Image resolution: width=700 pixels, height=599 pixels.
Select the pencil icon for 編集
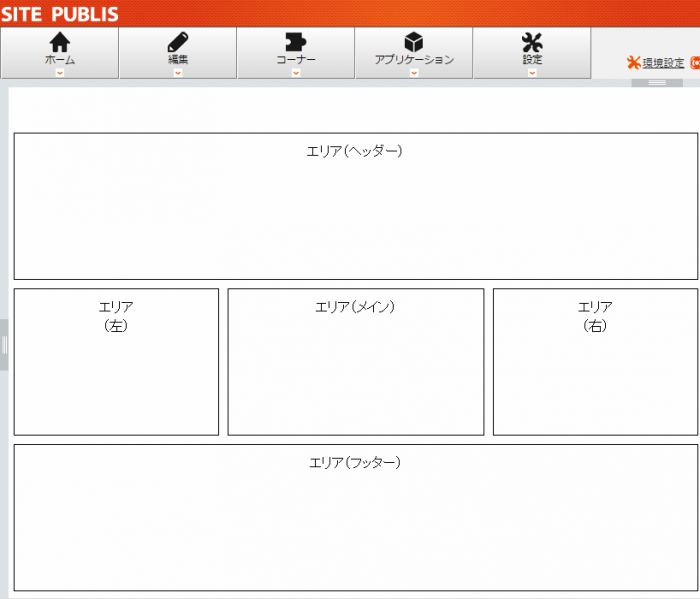tap(178, 42)
